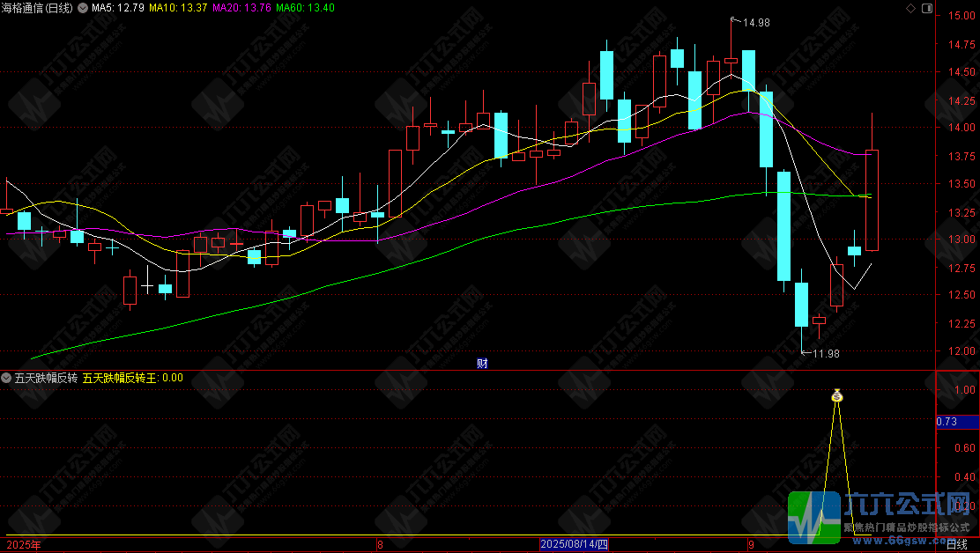This screenshot has width=980, height=553.
Task: Click the MA20: 13.76 label
Action: (x=241, y=8)
